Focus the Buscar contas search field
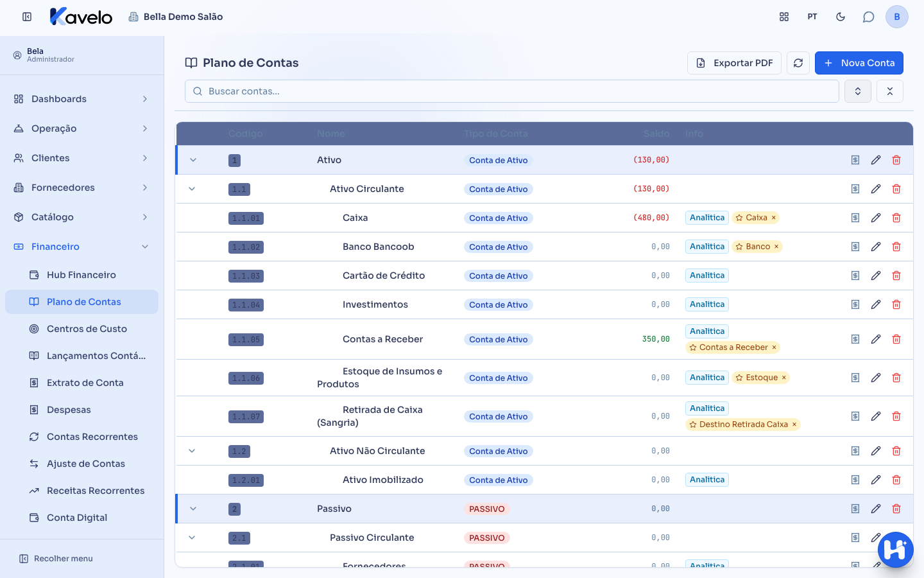Viewport: 924px width, 578px height. tap(512, 91)
